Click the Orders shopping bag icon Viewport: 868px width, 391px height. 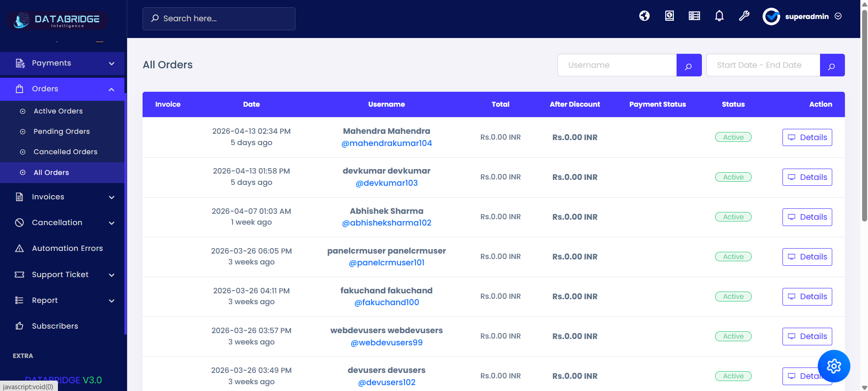pyautogui.click(x=19, y=89)
